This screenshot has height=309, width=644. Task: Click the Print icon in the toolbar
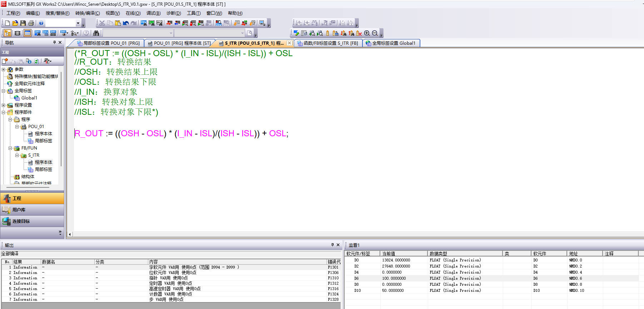point(31,23)
